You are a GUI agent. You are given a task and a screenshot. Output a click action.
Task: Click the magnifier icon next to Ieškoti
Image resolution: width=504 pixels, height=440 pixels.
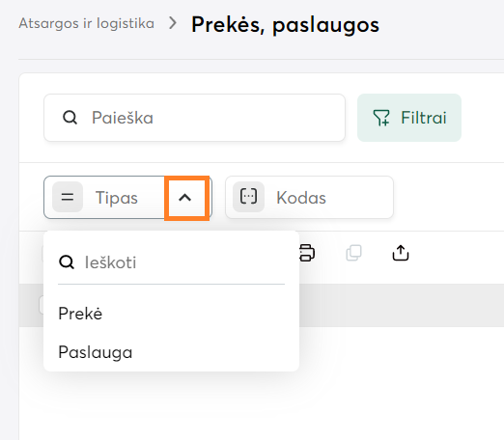67,262
